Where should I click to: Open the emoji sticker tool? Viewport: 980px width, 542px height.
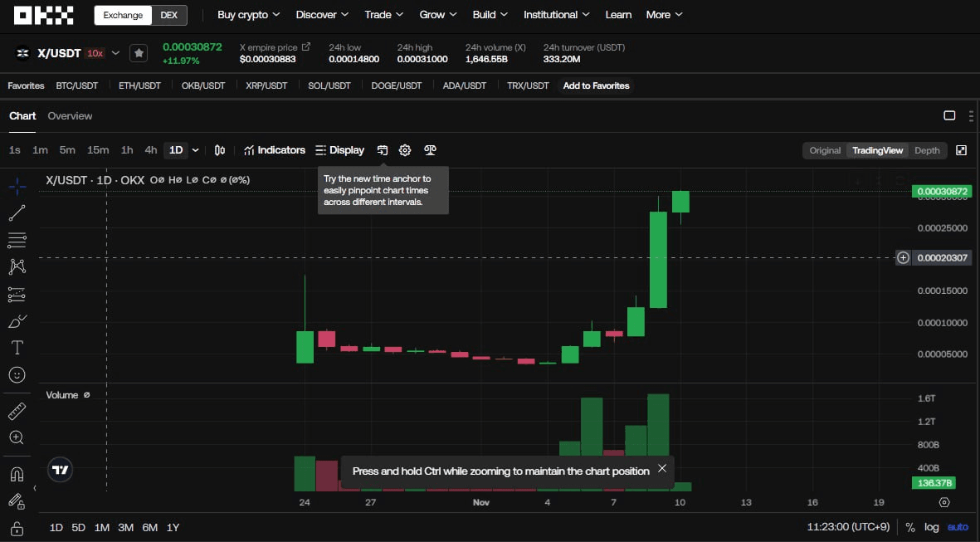point(17,374)
